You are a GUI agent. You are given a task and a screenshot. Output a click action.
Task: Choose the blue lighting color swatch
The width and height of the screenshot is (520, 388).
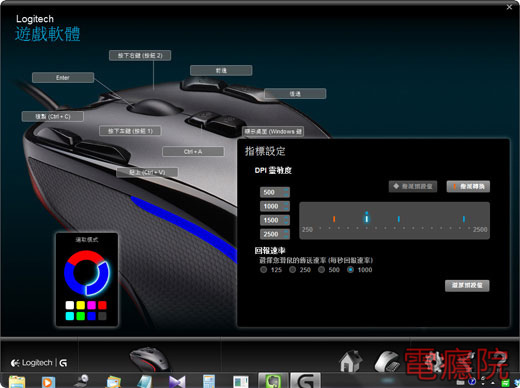point(91,316)
